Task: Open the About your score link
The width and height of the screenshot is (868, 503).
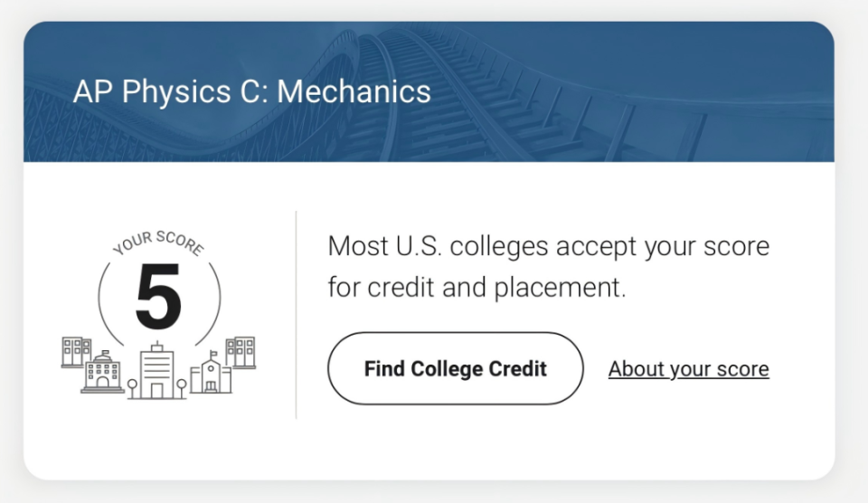Action: (x=689, y=369)
